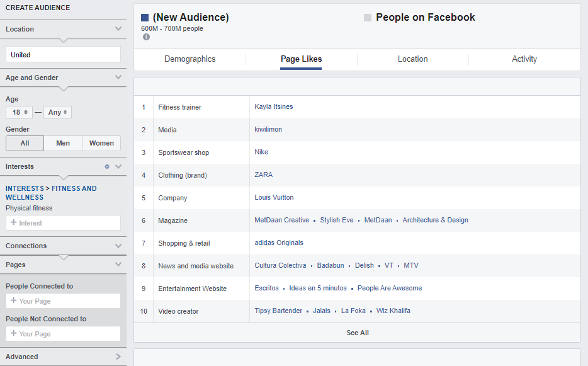This screenshot has height=366, width=588.
Task: Click the blue New Audience color square
Action: click(145, 18)
